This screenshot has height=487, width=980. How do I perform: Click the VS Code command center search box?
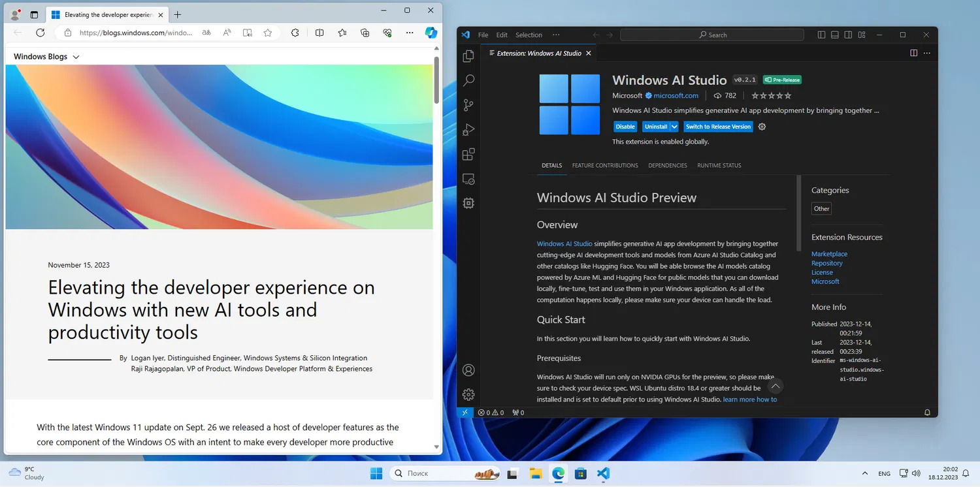(x=712, y=35)
